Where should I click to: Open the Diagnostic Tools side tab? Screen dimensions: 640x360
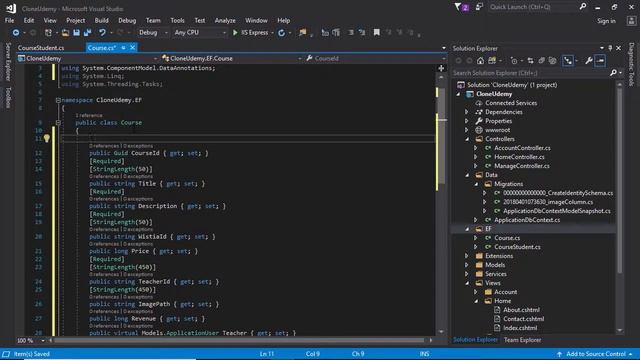coord(631,64)
